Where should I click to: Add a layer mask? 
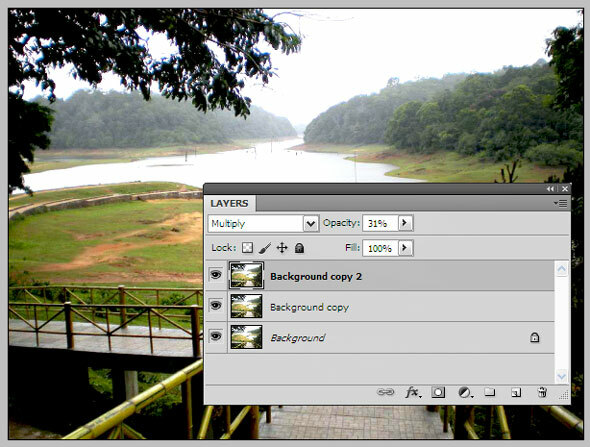pyautogui.click(x=438, y=392)
